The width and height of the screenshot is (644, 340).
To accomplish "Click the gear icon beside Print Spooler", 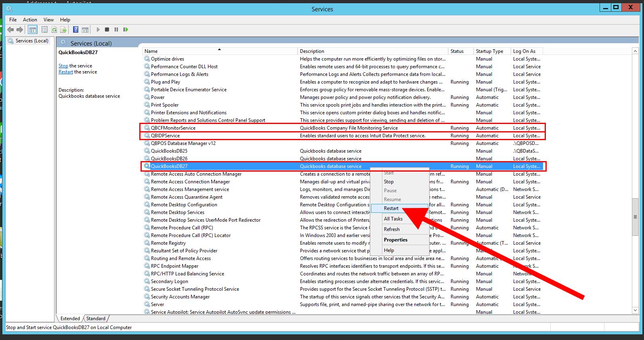I will pyautogui.click(x=147, y=105).
